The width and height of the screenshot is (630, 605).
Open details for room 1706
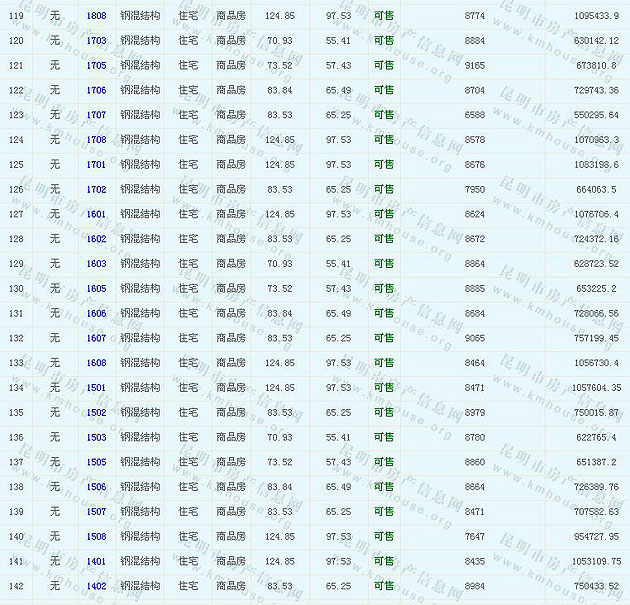96,90
